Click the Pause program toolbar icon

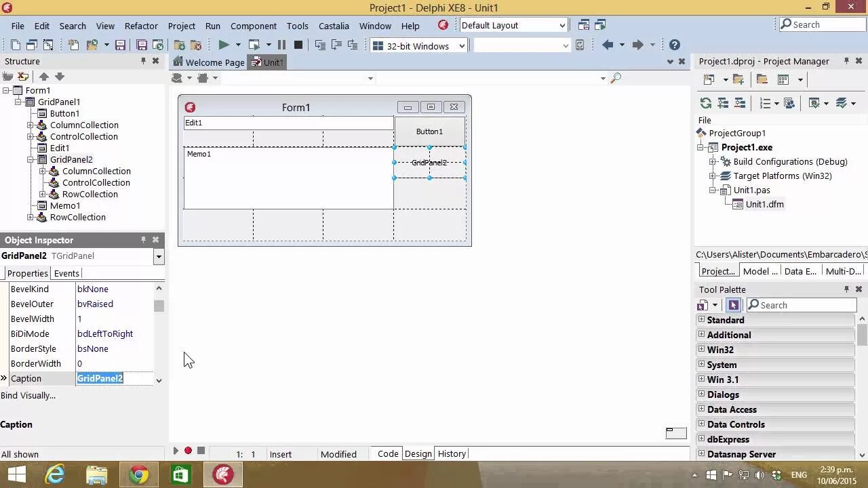pos(282,45)
